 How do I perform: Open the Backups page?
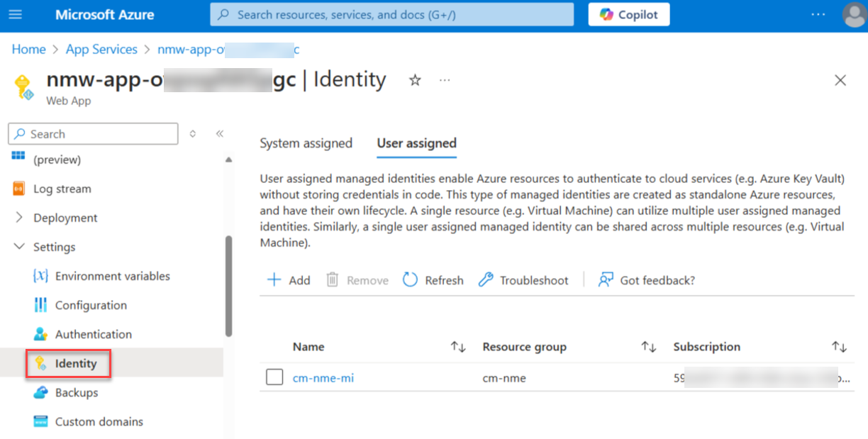point(77,392)
